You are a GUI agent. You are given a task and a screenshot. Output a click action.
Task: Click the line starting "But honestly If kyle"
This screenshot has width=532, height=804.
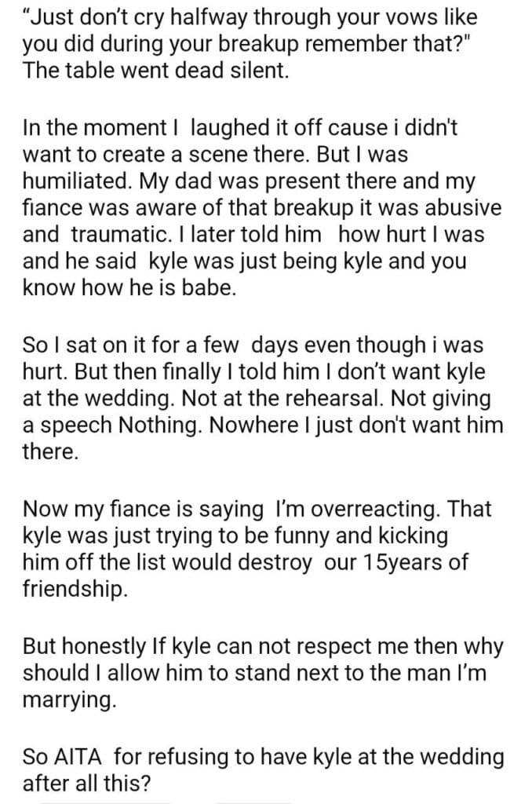tap(262, 649)
